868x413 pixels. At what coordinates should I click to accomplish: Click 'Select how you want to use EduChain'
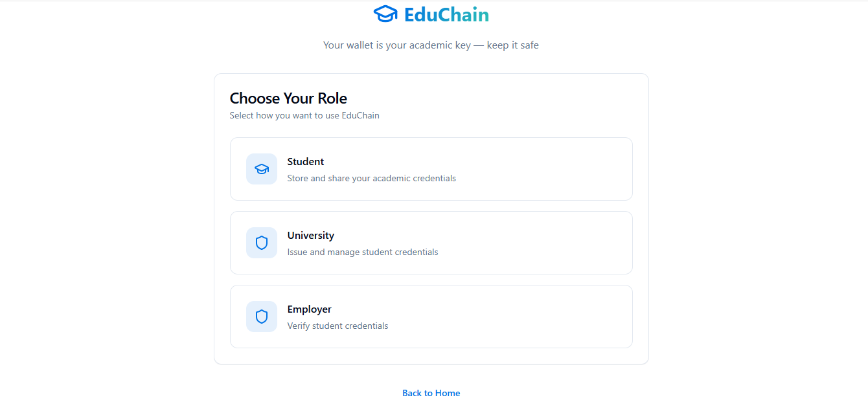(304, 116)
